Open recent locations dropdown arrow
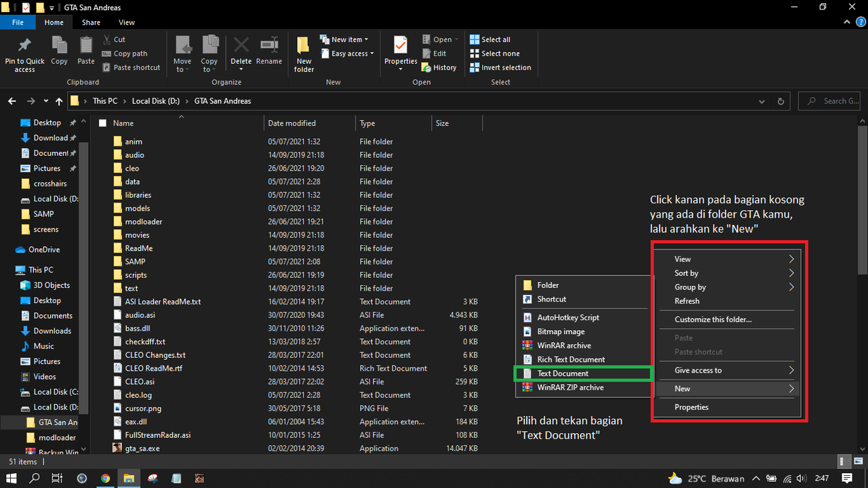Viewport: 868px width, 488px height. (45, 101)
